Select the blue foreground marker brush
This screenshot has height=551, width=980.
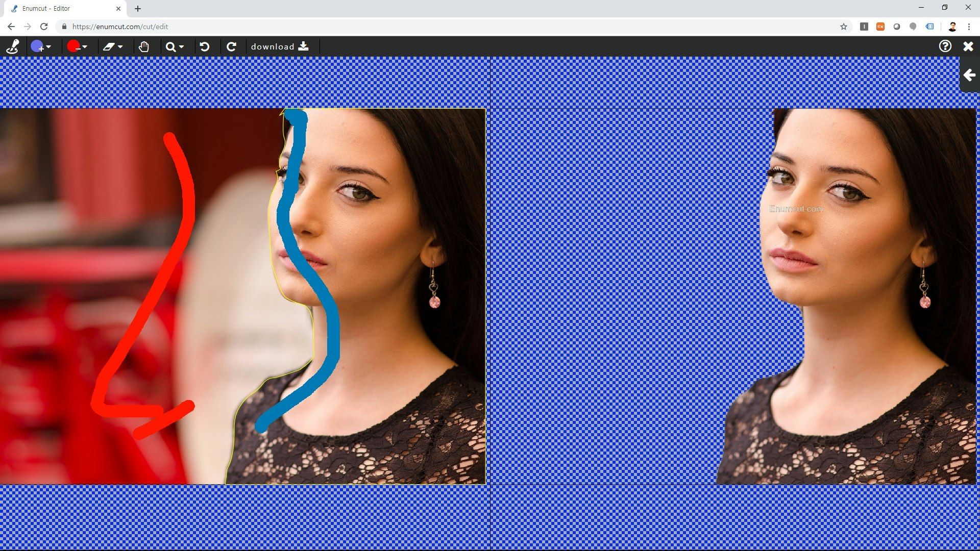[37, 46]
